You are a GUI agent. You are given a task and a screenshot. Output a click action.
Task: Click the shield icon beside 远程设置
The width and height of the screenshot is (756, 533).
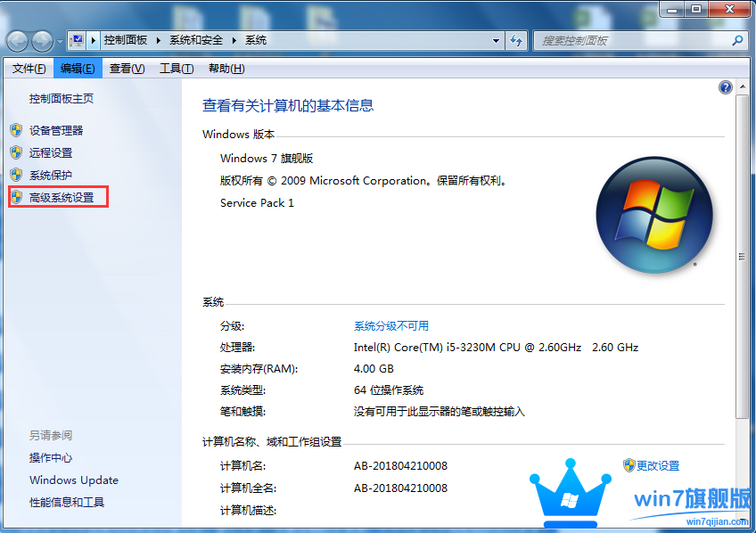coord(16,152)
